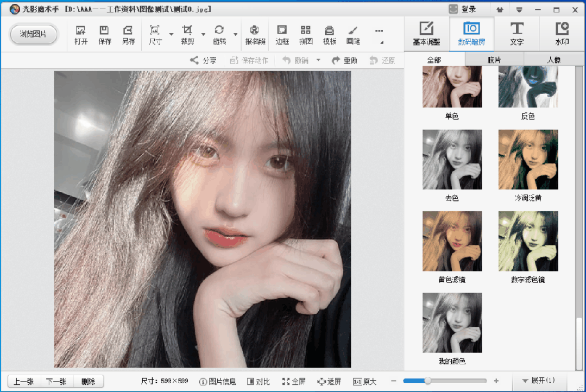Screen dimensions: 586x392
Task: Switch to the 胶片 filter tab
Action: coord(494,60)
